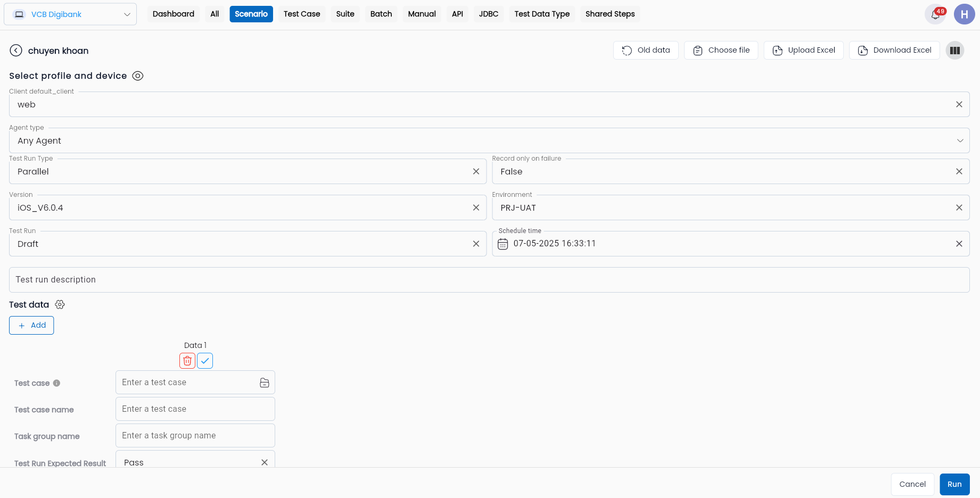Toggle the Data 1 checkmark box
Image resolution: width=980 pixels, height=498 pixels.
coord(205,361)
